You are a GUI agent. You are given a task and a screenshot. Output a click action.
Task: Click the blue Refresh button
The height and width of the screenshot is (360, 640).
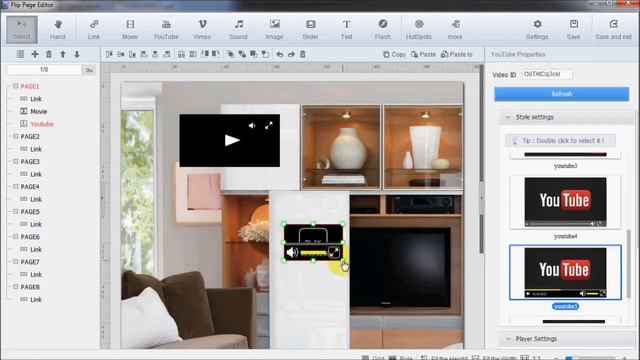click(x=562, y=94)
